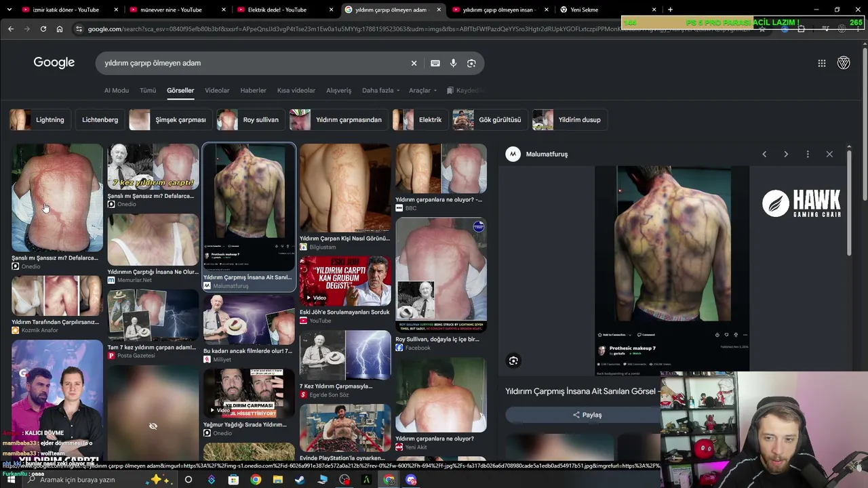Click in the Google search input field

point(251,63)
